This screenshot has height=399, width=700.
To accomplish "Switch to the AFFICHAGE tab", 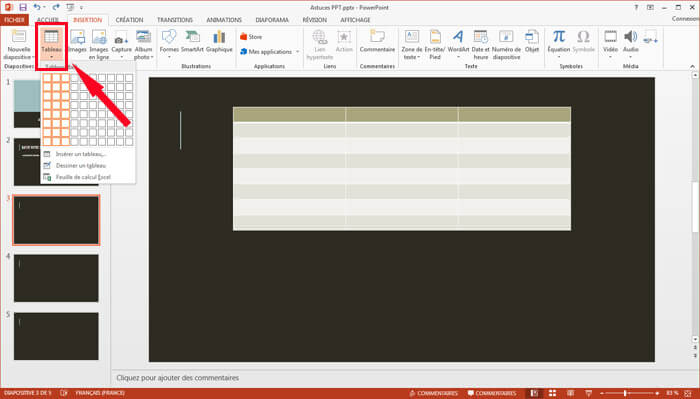I will point(355,20).
